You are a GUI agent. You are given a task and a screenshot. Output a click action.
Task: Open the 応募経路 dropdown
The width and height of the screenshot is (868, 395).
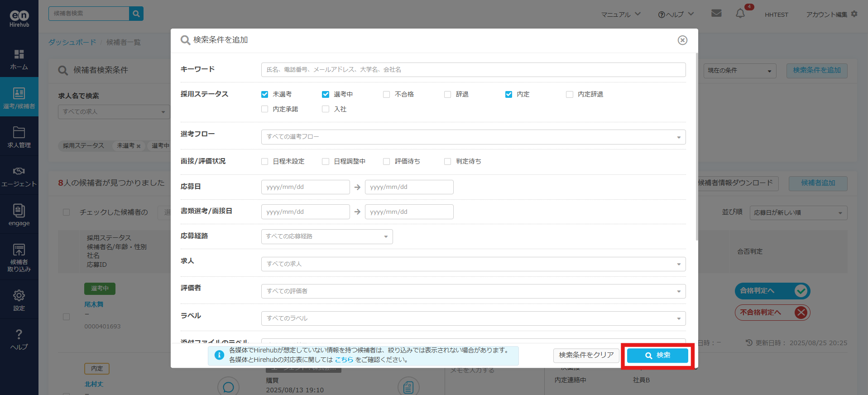tap(326, 236)
